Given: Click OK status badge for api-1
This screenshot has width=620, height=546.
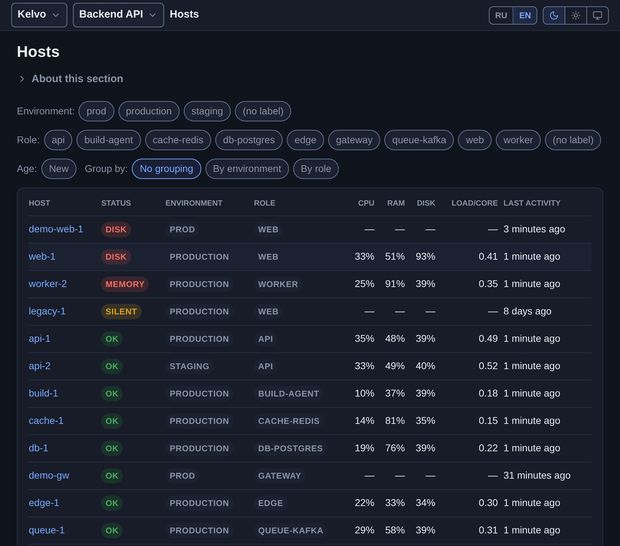Looking at the screenshot, I should point(112,339).
